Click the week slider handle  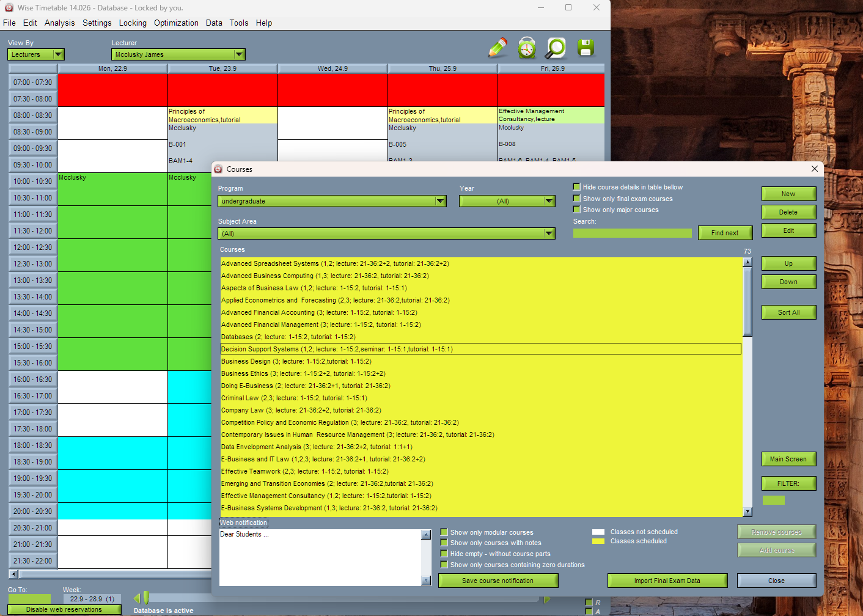pos(146,598)
